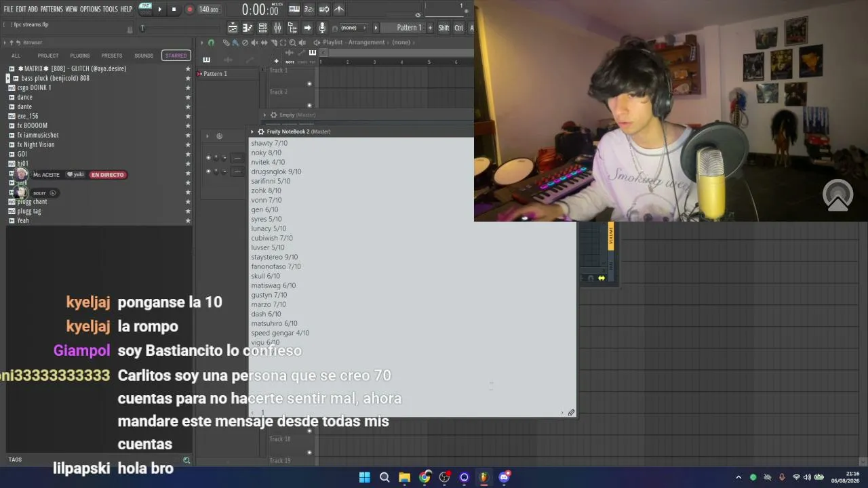Viewport: 868px width, 488px height.
Task: Click the Ctrl key button
Action: 459,28
